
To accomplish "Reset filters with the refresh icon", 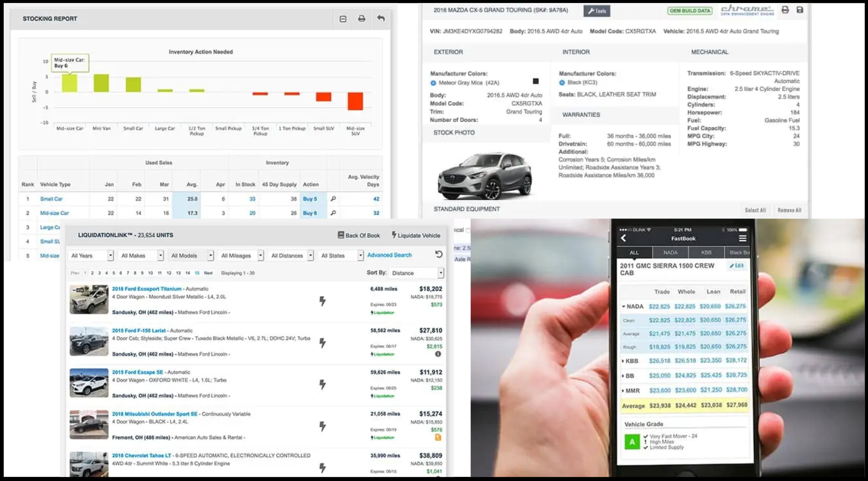I will pyautogui.click(x=438, y=254).
